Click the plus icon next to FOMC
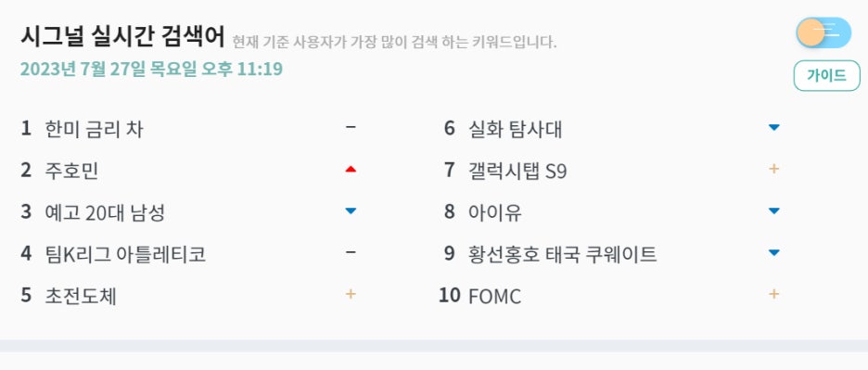The image size is (868, 370). [774, 294]
